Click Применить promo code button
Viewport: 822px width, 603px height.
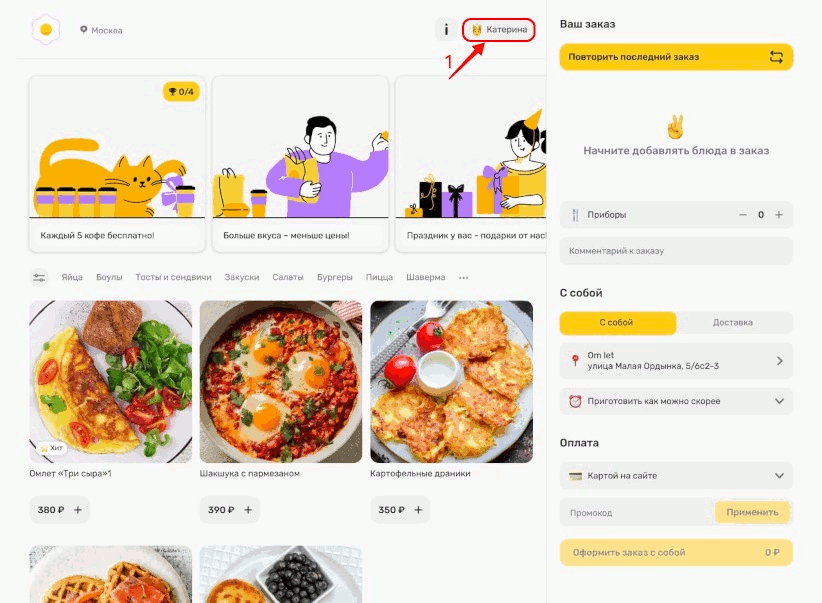click(752, 512)
